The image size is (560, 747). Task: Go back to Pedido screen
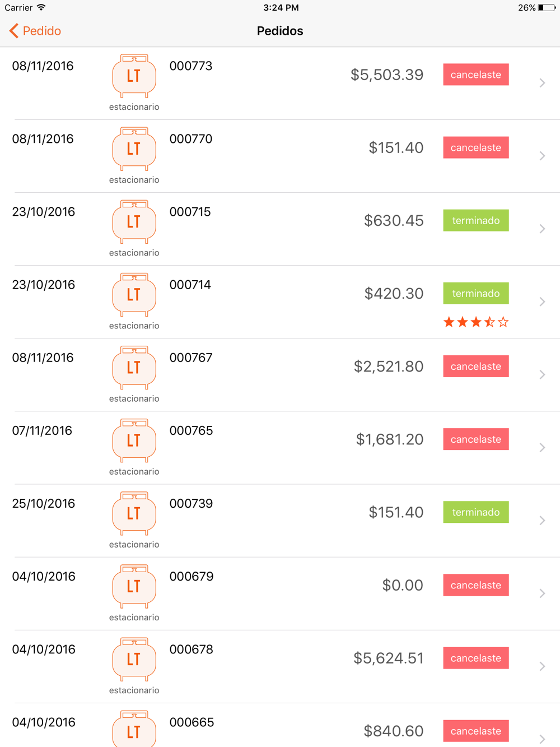(35, 31)
